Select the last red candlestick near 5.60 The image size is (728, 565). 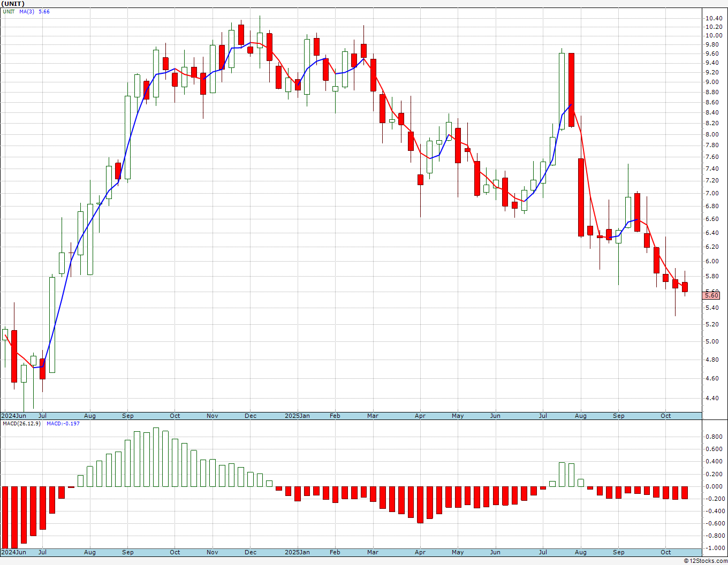pos(685,287)
